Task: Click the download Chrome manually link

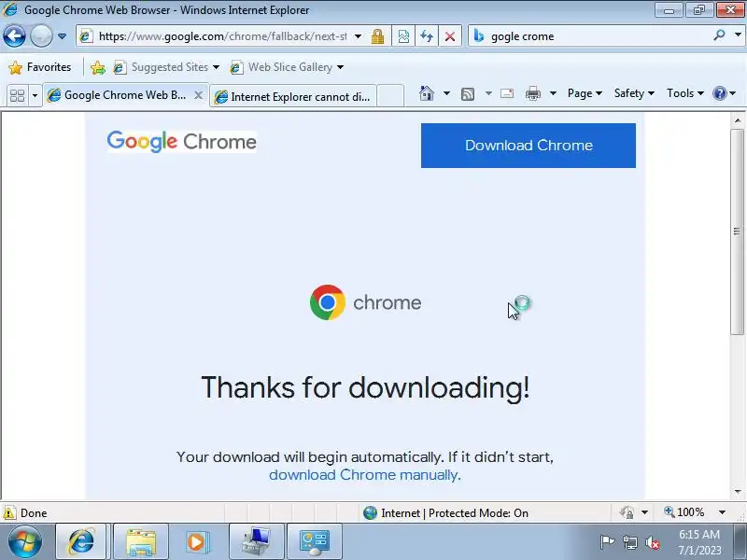Action: pyautogui.click(x=363, y=475)
